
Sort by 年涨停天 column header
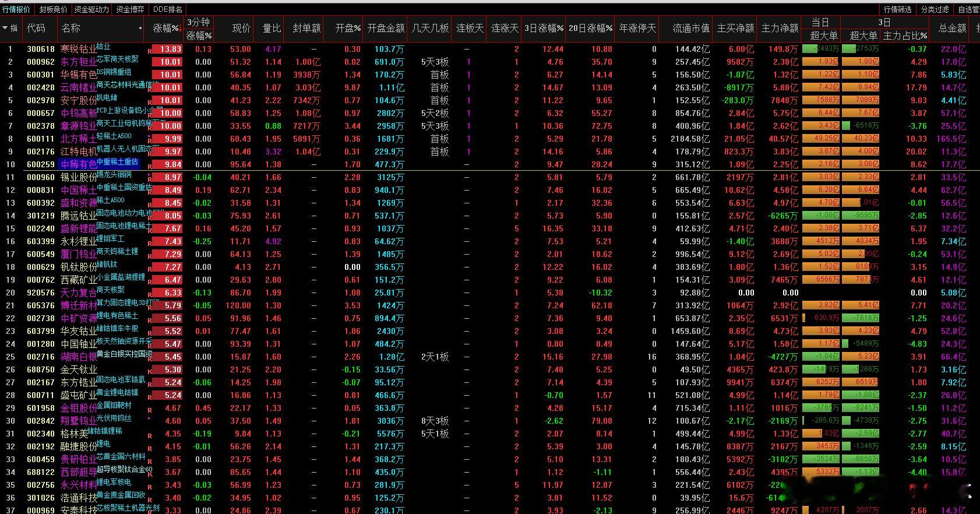tap(637, 28)
